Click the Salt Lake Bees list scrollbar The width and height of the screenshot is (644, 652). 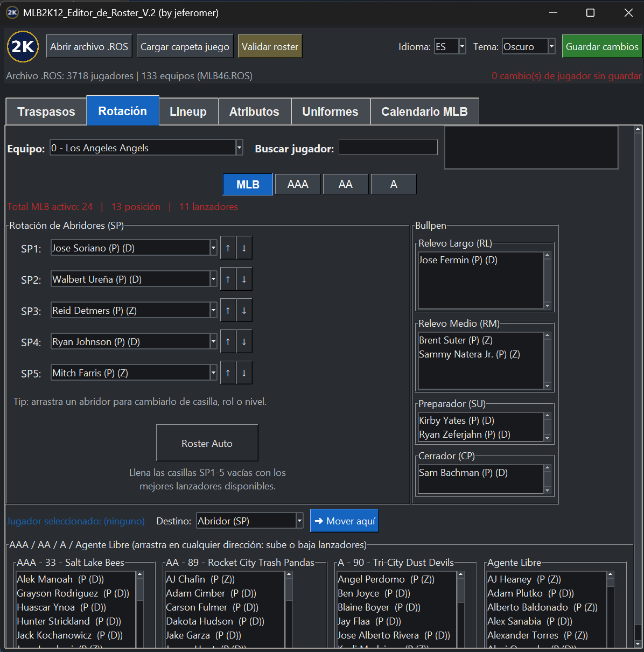[x=140, y=608]
